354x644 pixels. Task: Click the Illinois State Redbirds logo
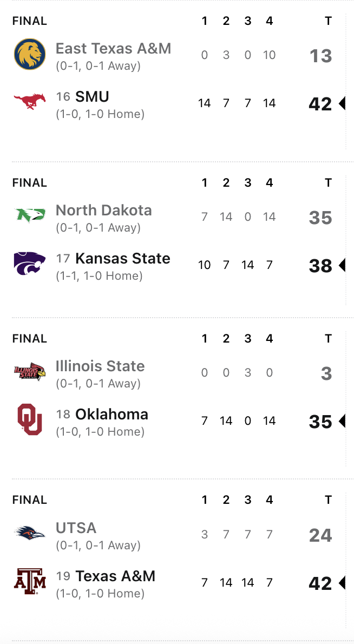30,372
